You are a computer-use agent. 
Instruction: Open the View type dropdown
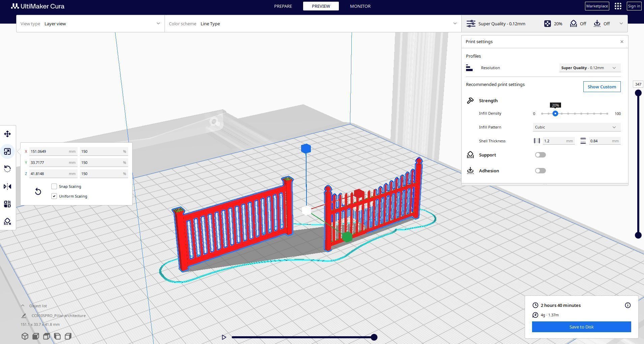90,24
